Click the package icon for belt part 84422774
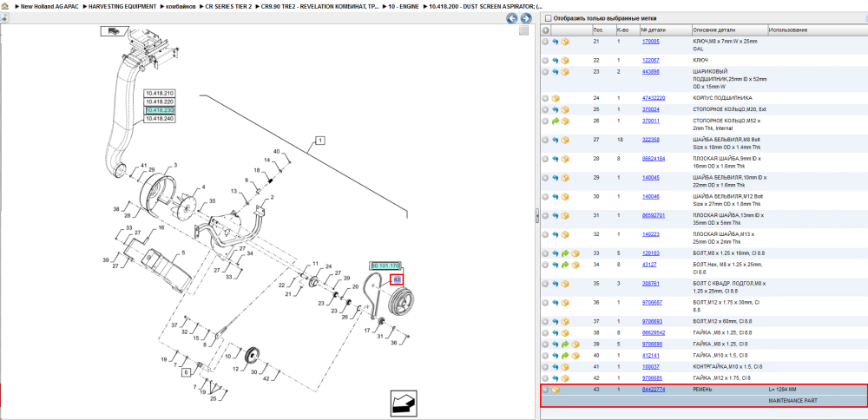The width and height of the screenshot is (868, 420). tap(556, 390)
